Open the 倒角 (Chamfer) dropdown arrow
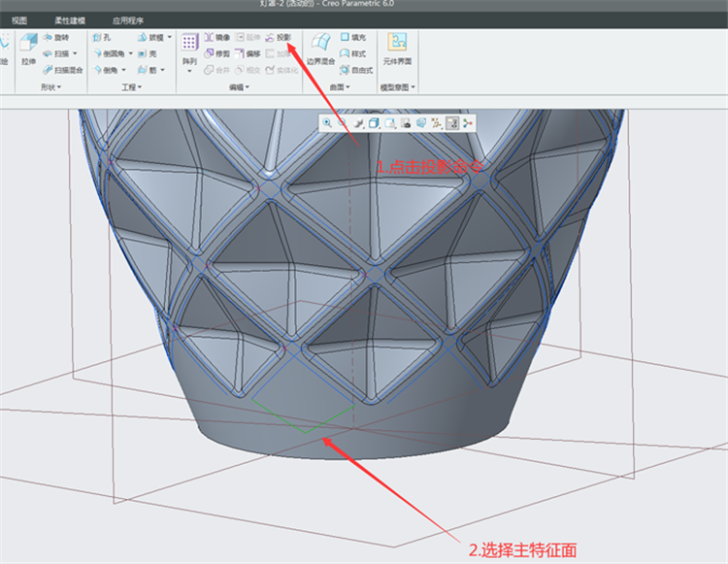Image resolution: width=728 pixels, height=564 pixels. coord(123,70)
